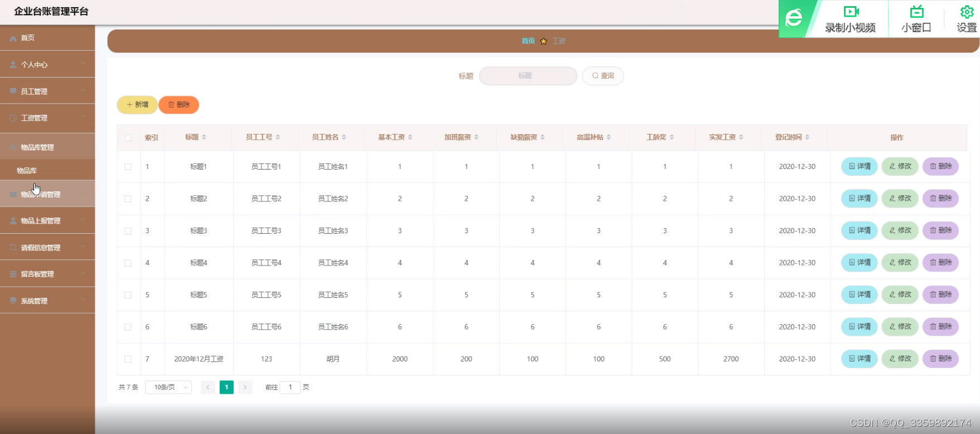980x434 pixels.
Task: Check the checkbox for row 标题2
Action: coord(128,199)
